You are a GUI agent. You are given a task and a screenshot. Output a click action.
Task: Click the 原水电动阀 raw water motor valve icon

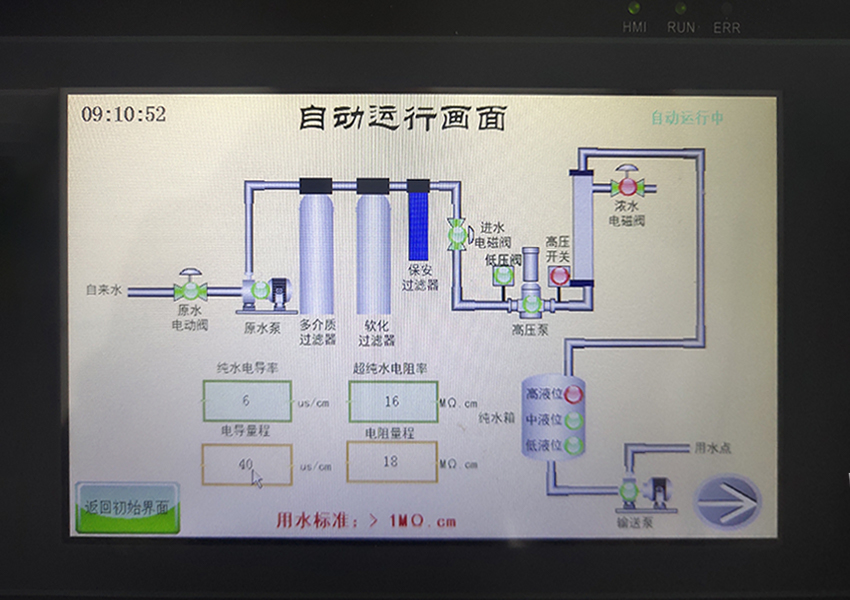tap(193, 292)
